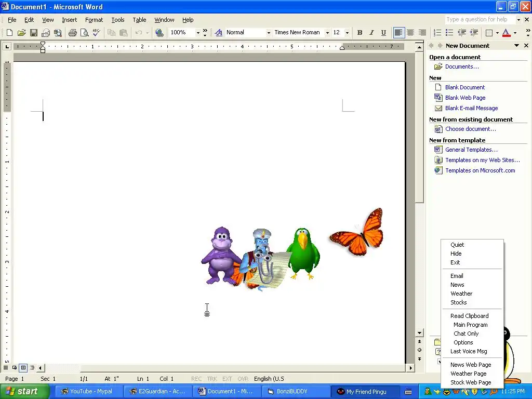Print the document using the printer icon
532x399 pixels.
pos(72,33)
